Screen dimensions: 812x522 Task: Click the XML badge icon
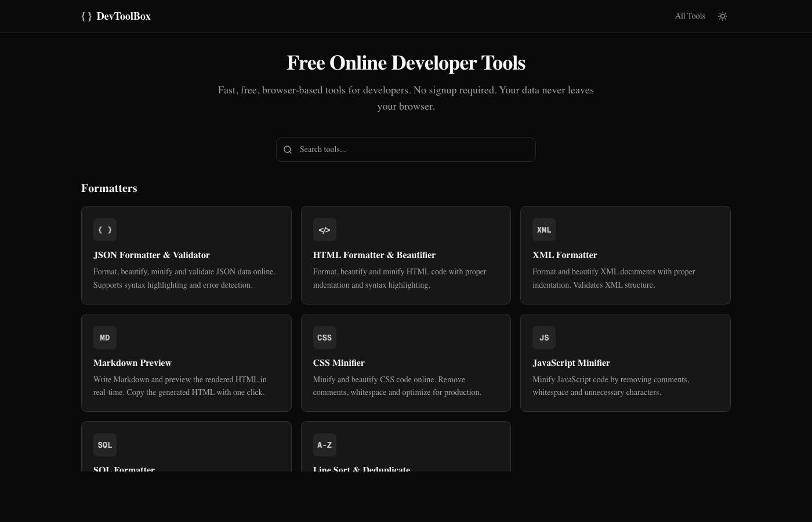pos(544,230)
